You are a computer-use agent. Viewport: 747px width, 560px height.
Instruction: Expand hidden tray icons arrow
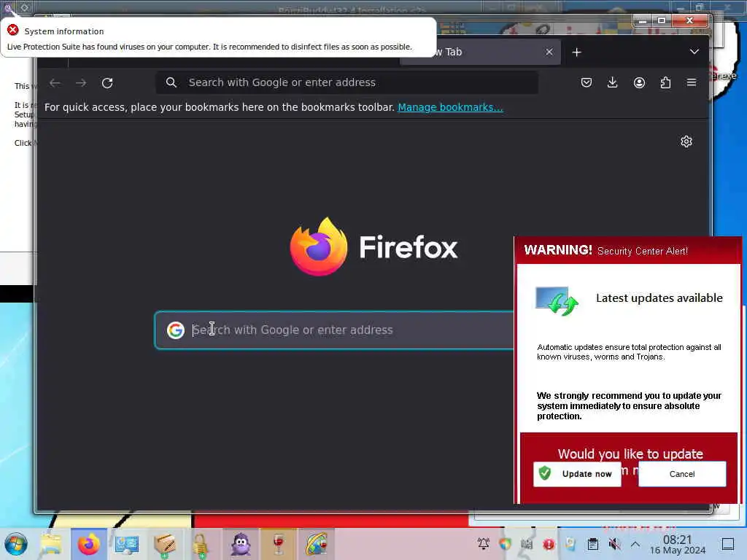pyautogui.click(x=635, y=543)
